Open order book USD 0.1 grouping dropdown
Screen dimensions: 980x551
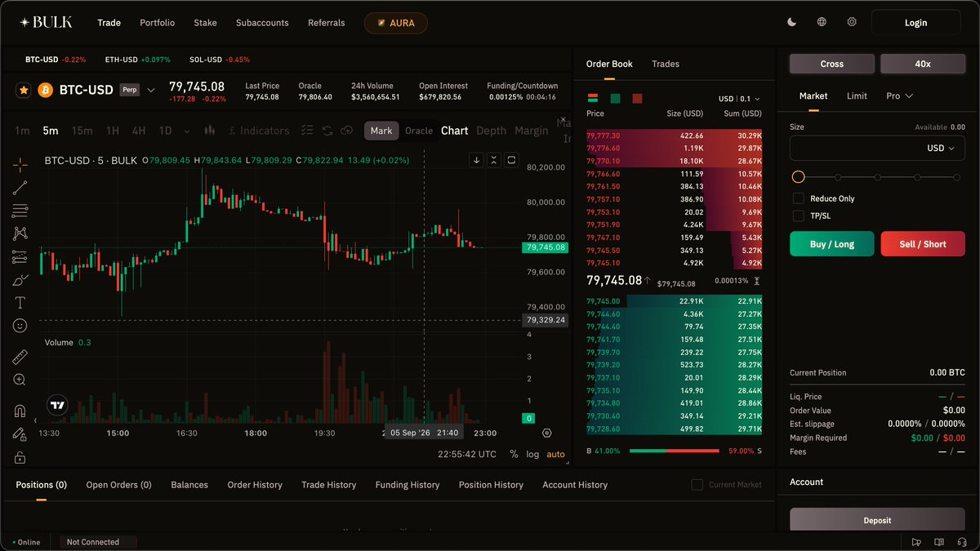(739, 99)
